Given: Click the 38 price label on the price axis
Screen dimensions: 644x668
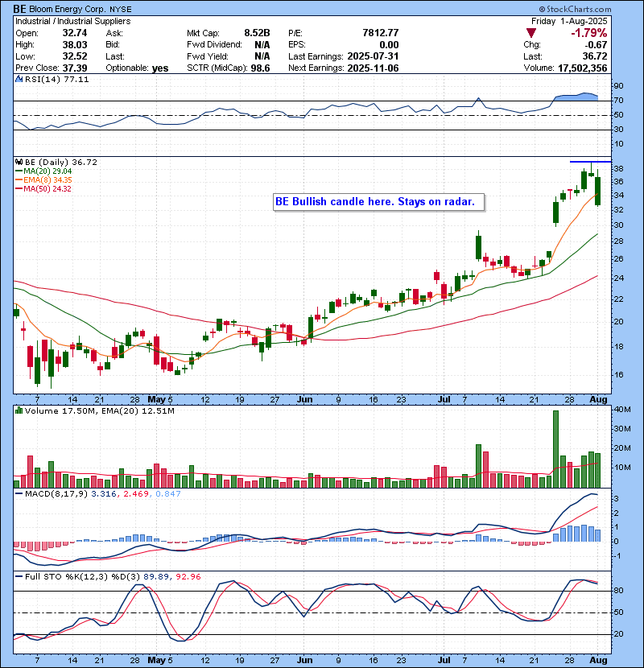Looking at the screenshot, I should click(618, 169).
